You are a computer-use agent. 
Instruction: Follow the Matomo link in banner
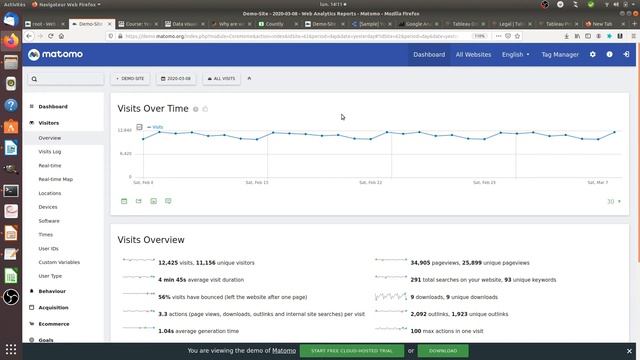(x=284, y=351)
